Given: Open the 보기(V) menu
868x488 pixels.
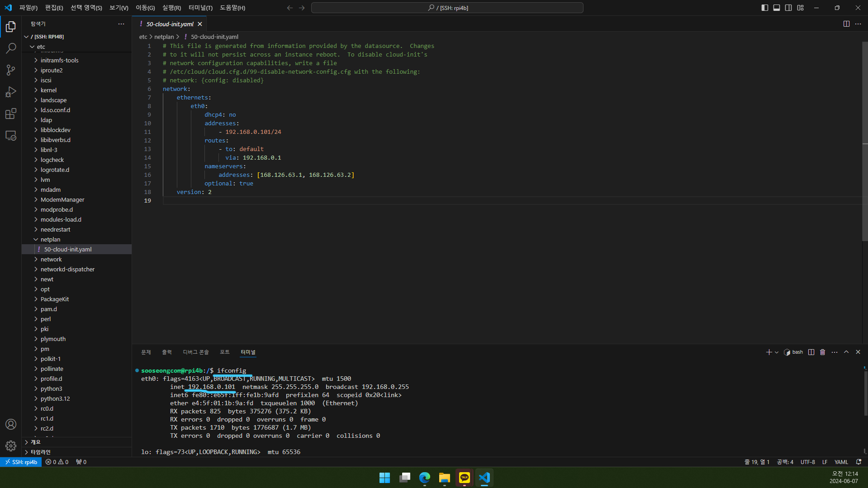Looking at the screenshot, I should (119, 8).
